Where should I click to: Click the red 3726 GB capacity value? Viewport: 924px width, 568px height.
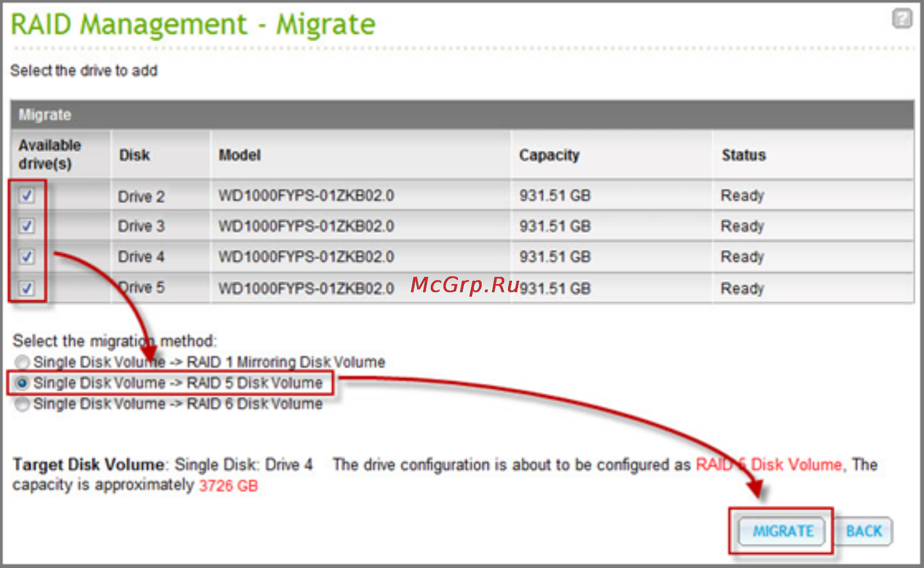coord(228,486)
